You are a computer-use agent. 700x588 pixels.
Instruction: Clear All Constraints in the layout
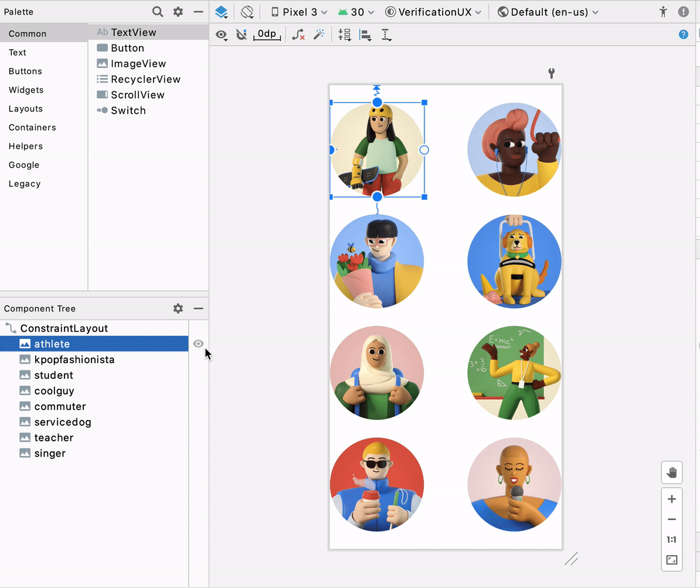[x=298, y=34]
